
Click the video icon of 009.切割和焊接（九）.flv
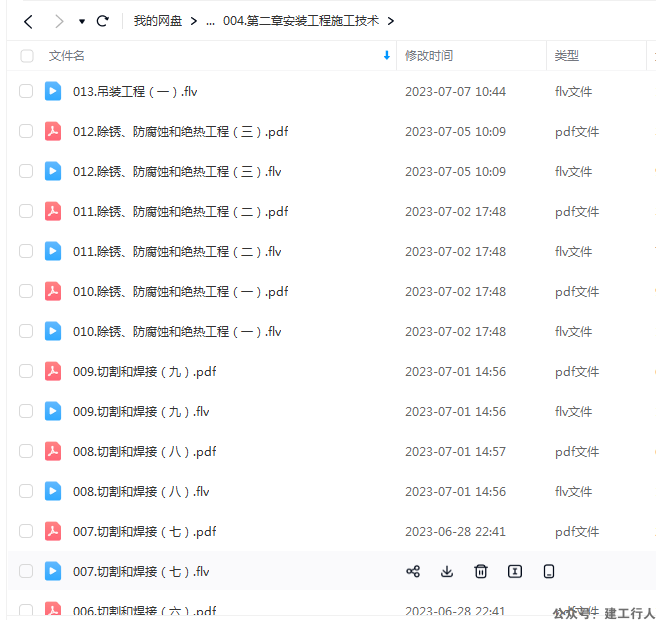coord(53,411)
